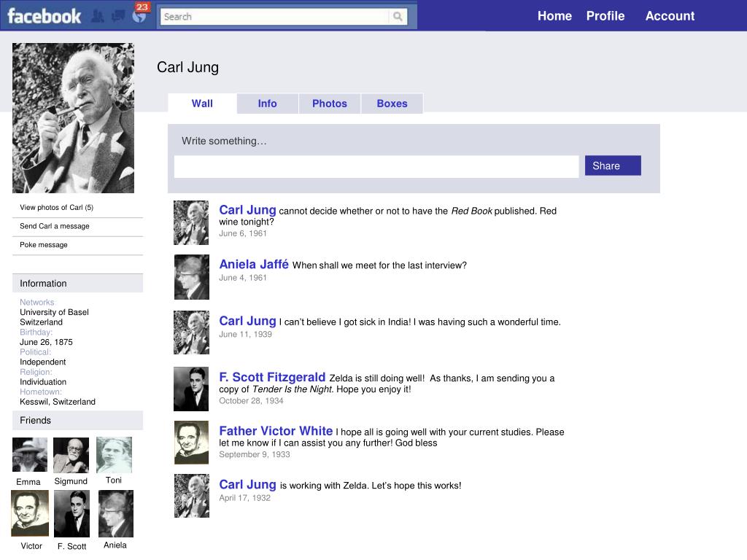Open friend Emma's photo
Image resolution: width=747 pixels, height=560 pixels.
[30, 455]
